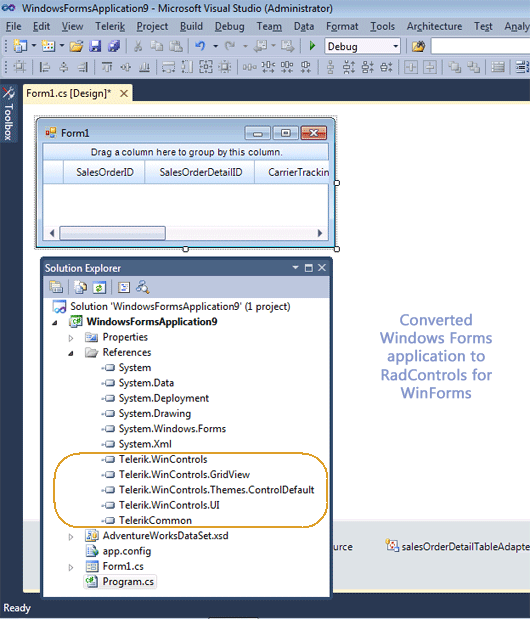The width and height of the screenshot is (530, 619).
Task: Click the Make Same Width icon
Action: [x=169, y=67]
